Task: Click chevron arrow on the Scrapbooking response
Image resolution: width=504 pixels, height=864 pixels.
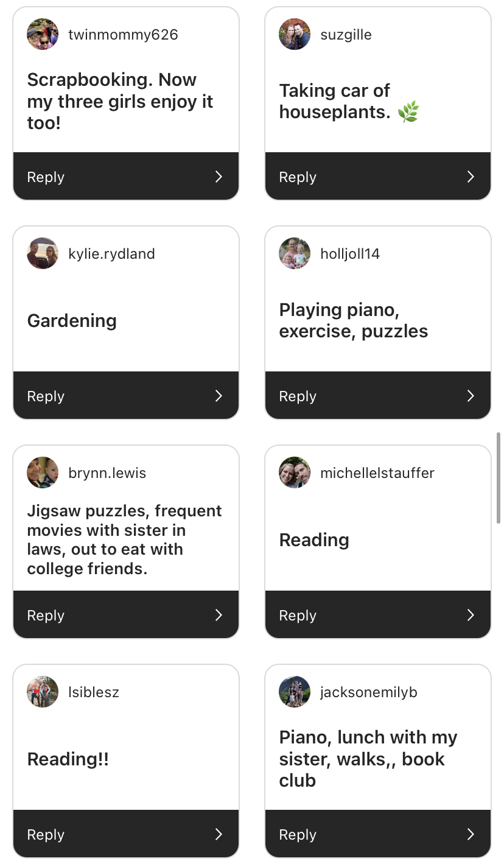Action: [x=219, y=177]
